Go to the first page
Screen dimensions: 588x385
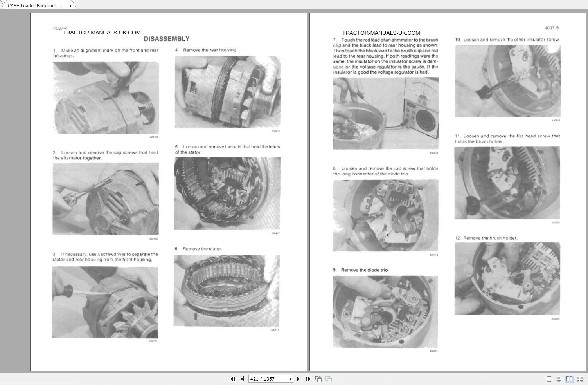click(233, 379)
